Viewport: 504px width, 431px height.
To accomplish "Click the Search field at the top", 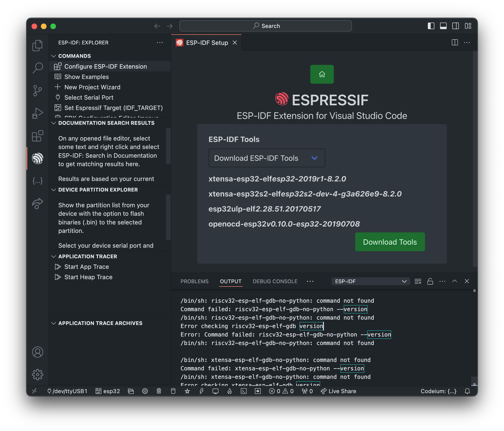I will tap(265, 26).
